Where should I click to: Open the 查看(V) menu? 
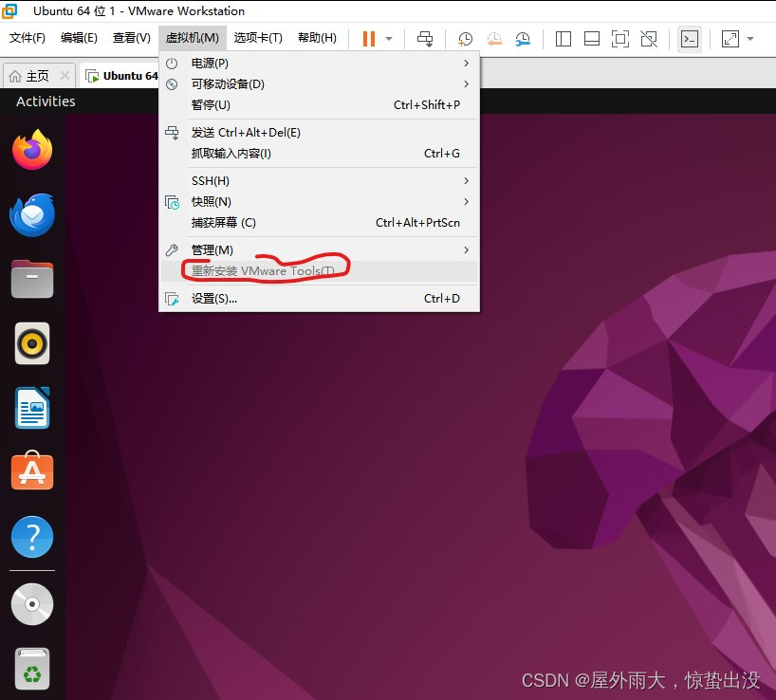(x=132, y=38)
